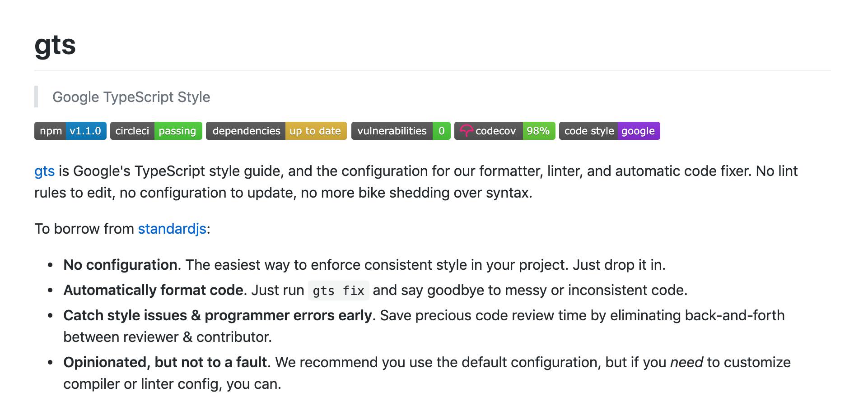Open the standardjs link
Image resolution: width=868 pixels, height=406 pixels.
[x=172, y=229]
